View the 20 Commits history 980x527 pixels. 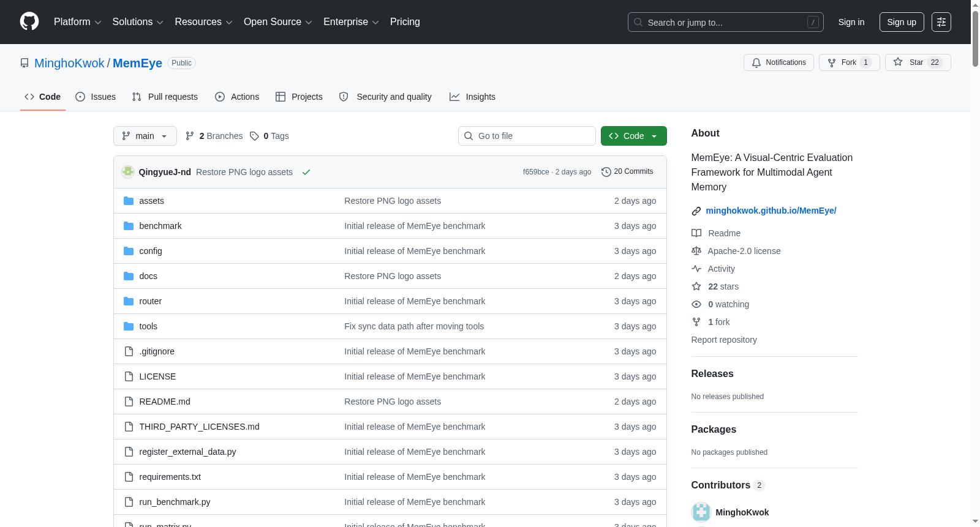[627, 172]
